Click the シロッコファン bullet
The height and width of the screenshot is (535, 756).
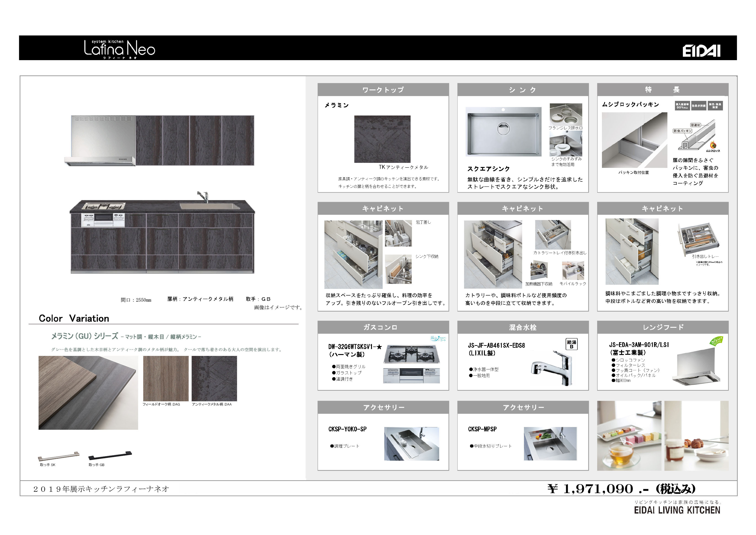click(628, 360)
